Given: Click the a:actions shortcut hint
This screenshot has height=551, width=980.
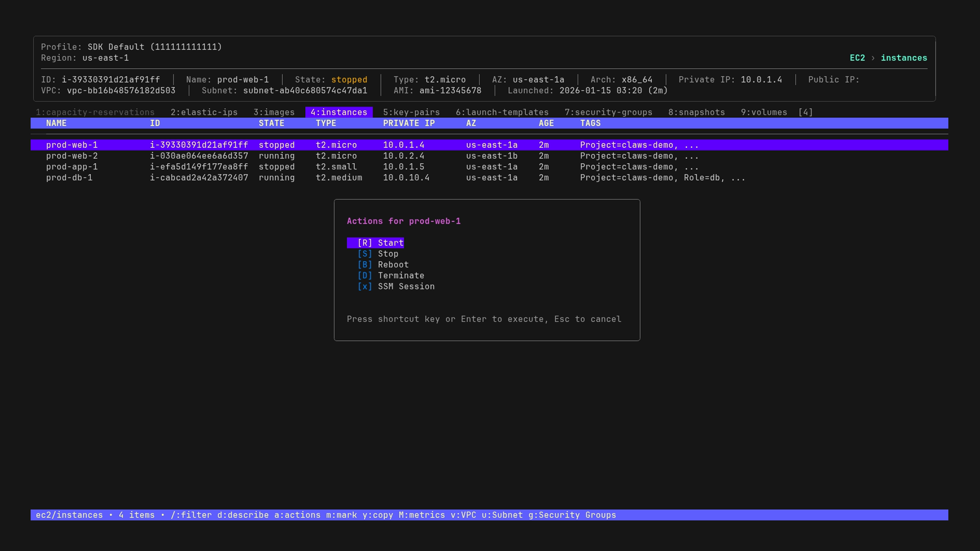Looking at the screenshot, I should click(x=298, y=515).
